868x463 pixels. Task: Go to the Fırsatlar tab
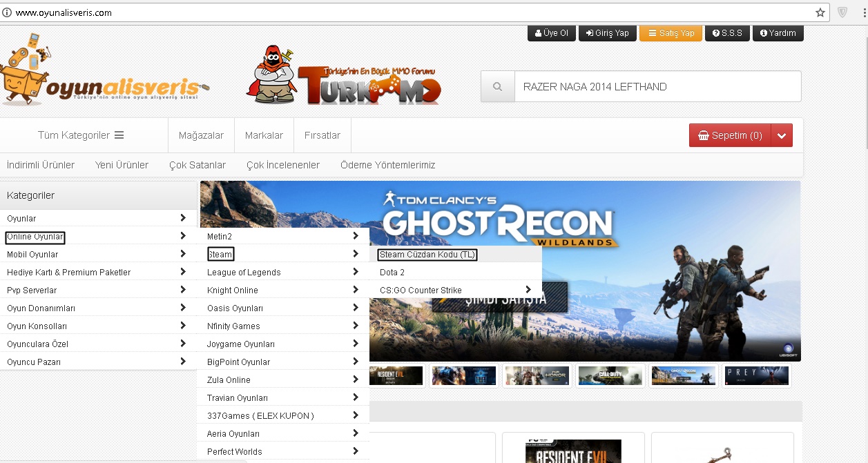point(322,135)
